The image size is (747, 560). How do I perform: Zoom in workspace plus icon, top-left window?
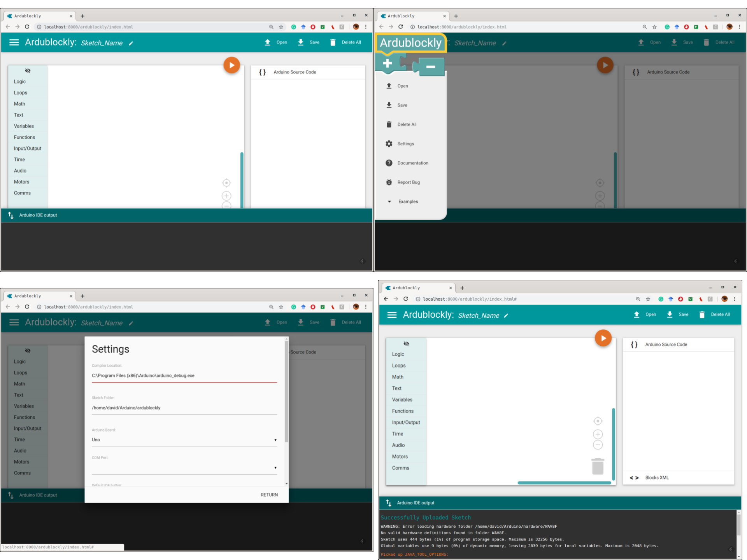click(x=226, y=196)
